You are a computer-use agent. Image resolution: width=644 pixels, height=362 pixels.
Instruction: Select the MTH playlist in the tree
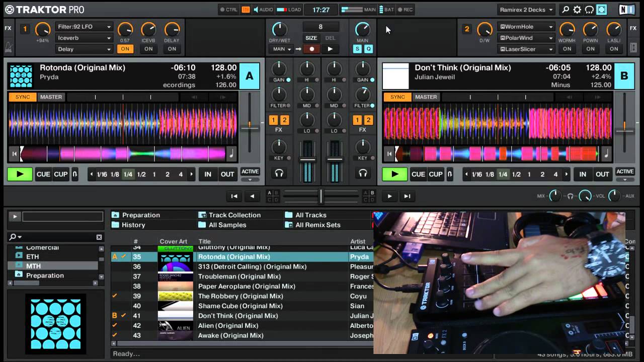point(53,265)
